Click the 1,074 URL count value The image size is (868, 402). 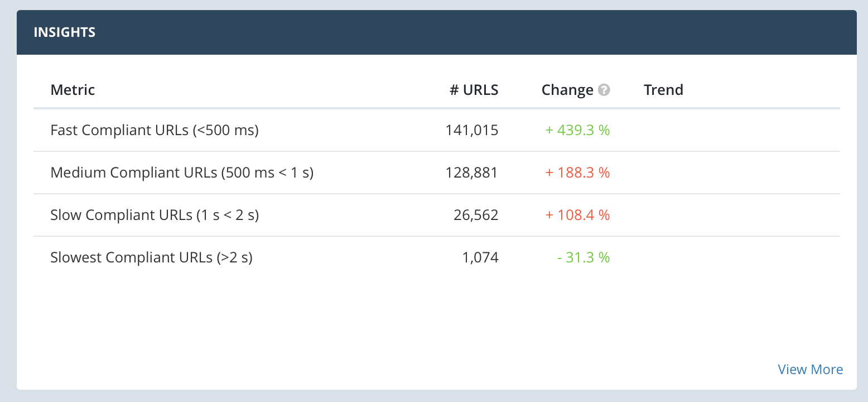coord(480,257)
